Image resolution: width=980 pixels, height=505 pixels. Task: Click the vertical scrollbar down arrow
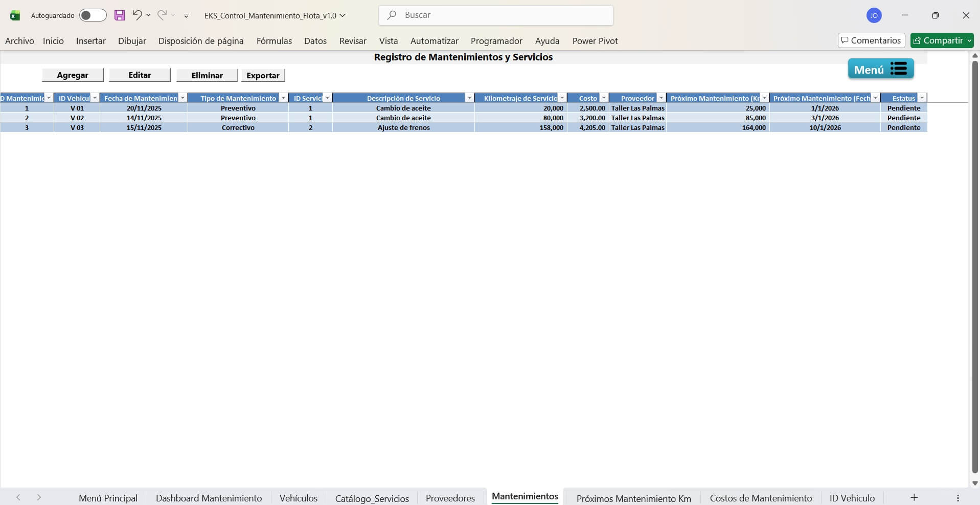(975, 483)
